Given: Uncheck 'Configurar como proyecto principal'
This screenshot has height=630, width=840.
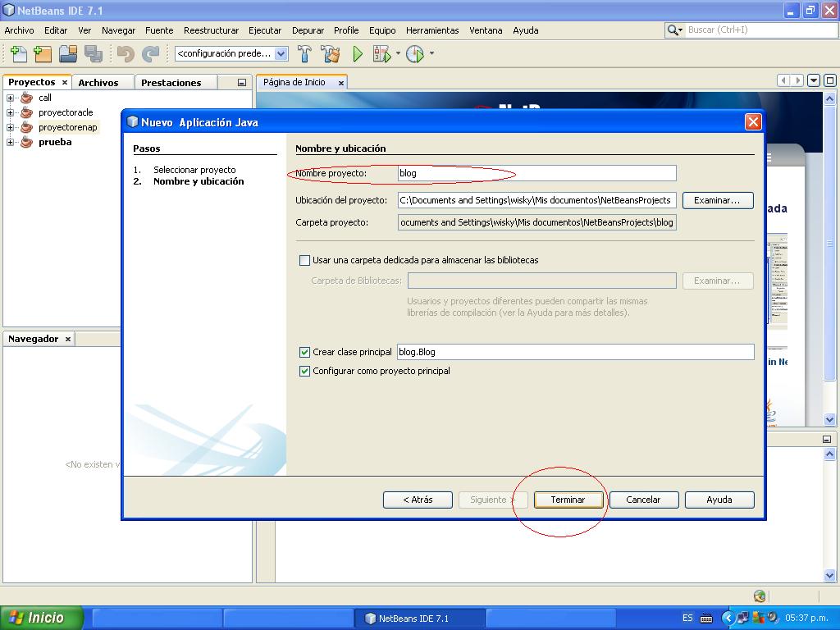Looking at the screenshot, I should point(304,370).
